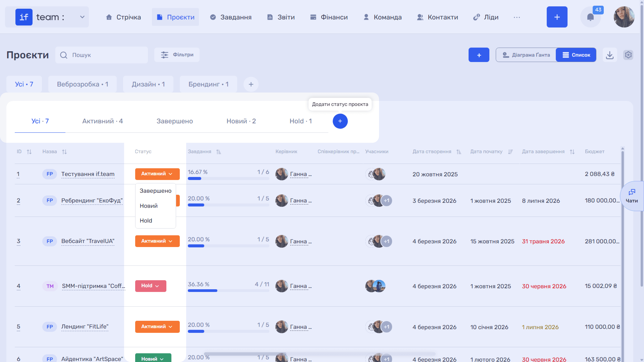644x362 pixels.
Task: Filter by Hold · 1 status tab
Action: [301, 121]
